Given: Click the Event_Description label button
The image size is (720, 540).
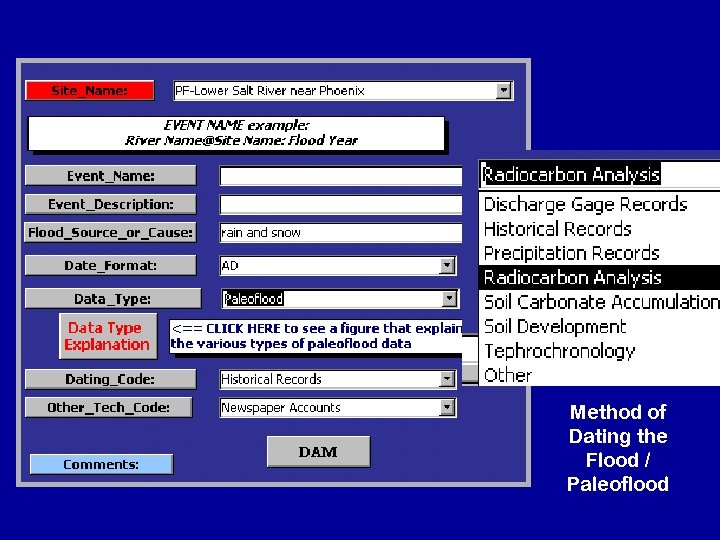Looking at the screenshot, I should pyautogui.click(x=111, y=204).
